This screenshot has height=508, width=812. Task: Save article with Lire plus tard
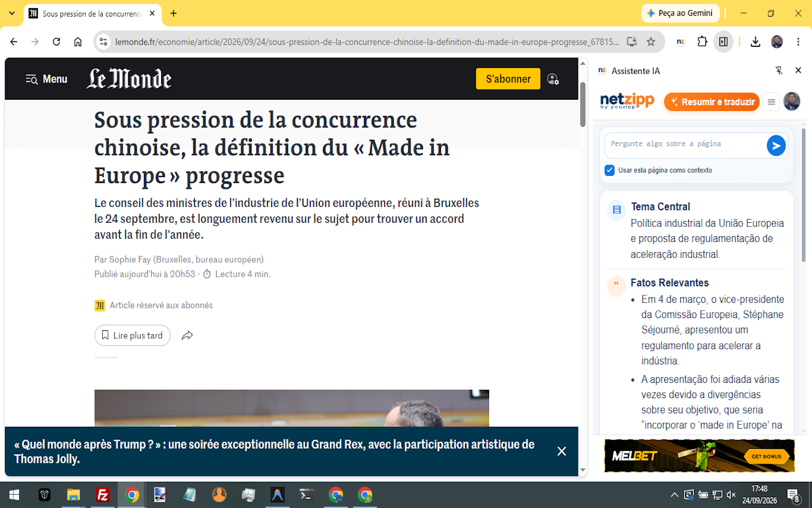[x=133, y=335]
